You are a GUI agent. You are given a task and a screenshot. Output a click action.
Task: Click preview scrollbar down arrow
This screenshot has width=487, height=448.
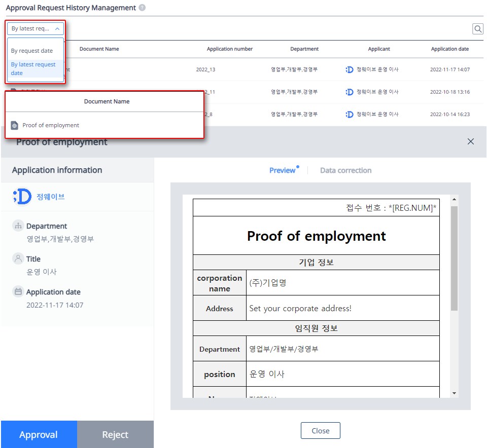[454, 393]
